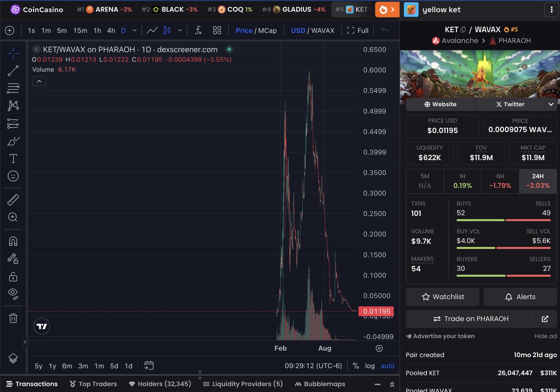Viewport: 560px width, 392px height.
Task: Open the Liquidity Providers (5) tab
Action: [x=243, y=384]
